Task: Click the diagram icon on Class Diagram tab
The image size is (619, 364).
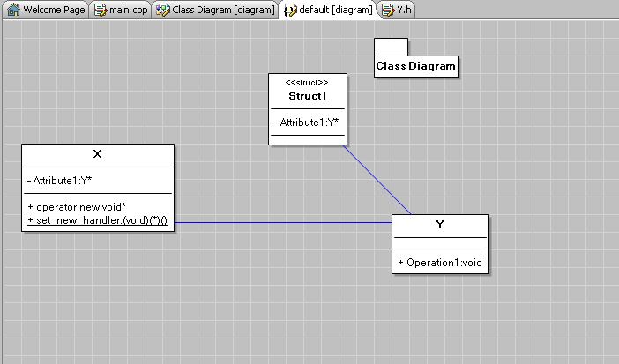Action: click(163, 10)
